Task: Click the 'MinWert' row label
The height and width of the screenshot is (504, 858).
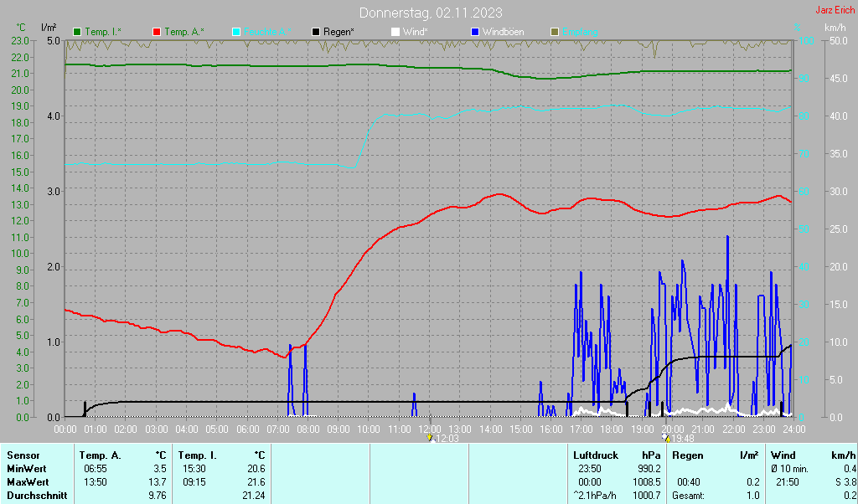Action: [x=27, y=469]
